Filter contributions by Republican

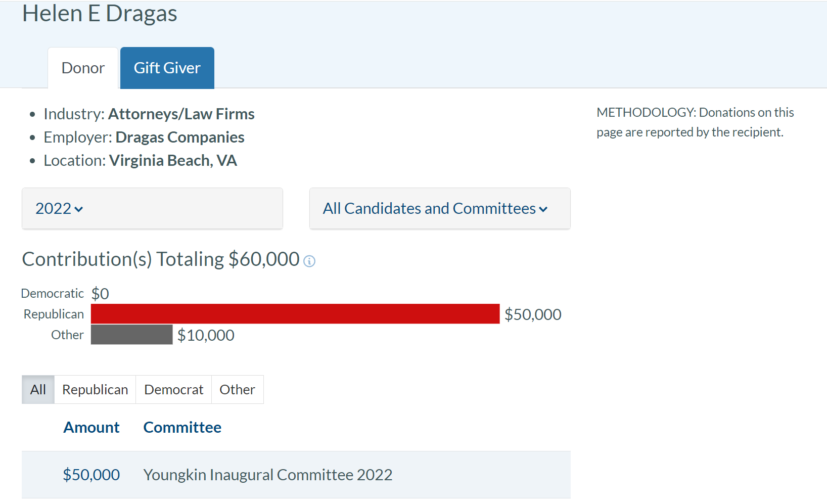coord(95,389)
